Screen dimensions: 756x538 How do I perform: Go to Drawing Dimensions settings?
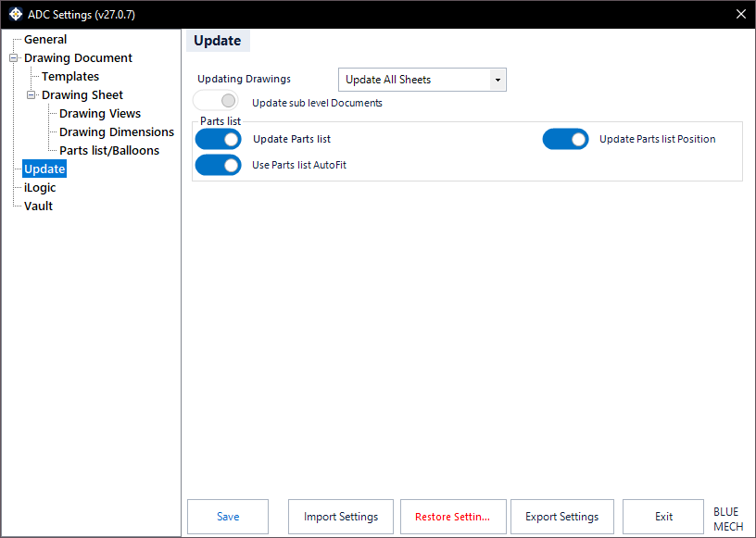pyautogui.click(x=117, y=132)
